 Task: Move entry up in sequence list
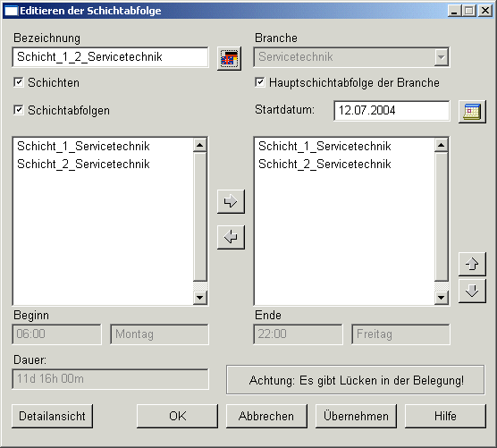(x=472, y=264)
